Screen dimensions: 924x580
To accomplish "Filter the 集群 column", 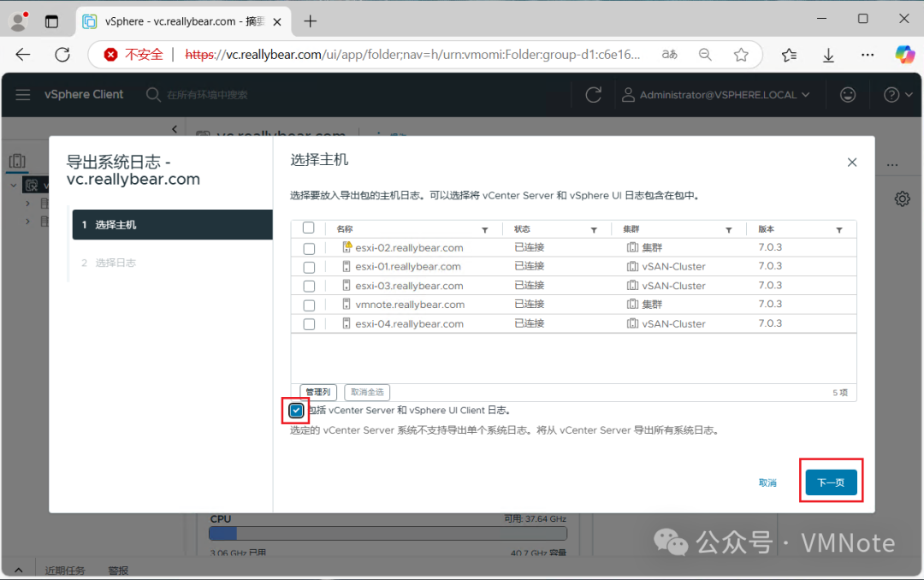I will click(x=728, y=230).
